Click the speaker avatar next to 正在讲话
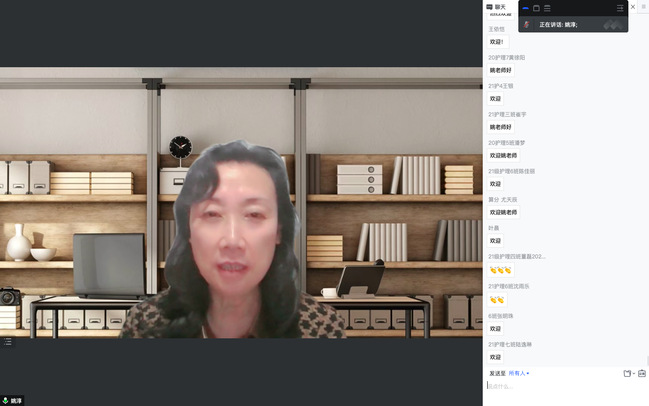 pos(526,24)
